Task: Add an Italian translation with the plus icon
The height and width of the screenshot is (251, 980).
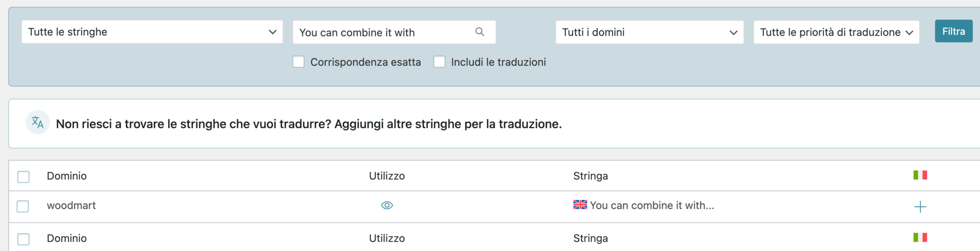Action: [x=920, y=206]
